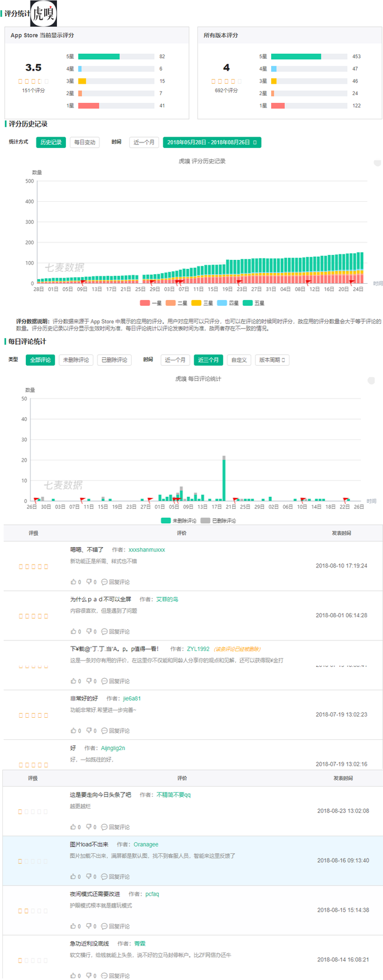The image size is (383, 980).
Task: Toggle 二星 legend in rating chart
Action: point(177,304)
